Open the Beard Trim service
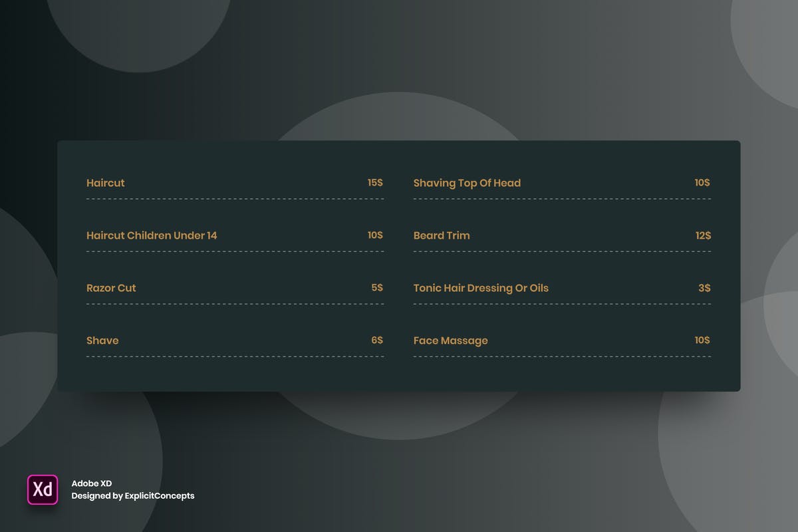The image size is (798, 532). pos(442,235)
